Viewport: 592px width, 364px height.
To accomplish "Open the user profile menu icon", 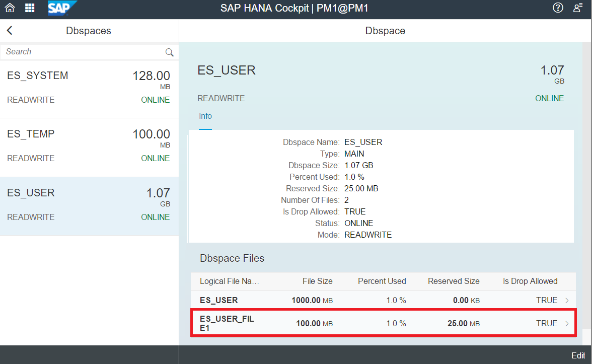I will pos(578,8).
